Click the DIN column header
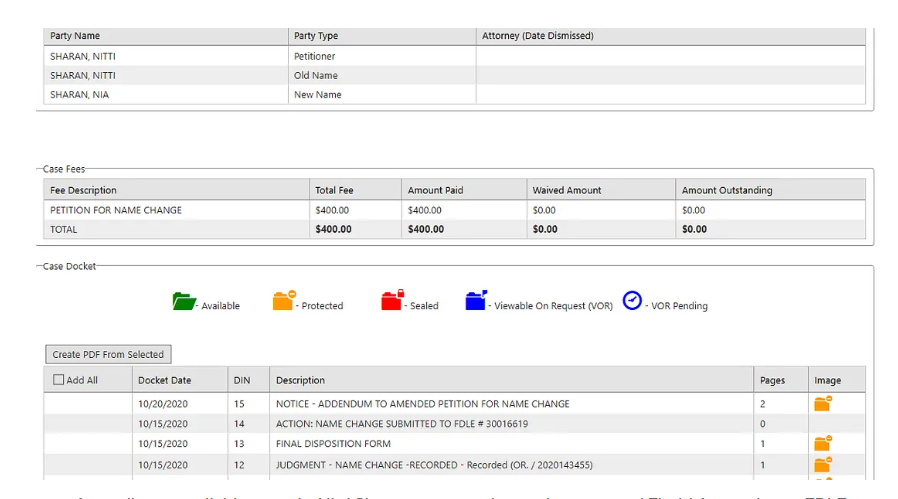This screenshot has width=898, height=499. [242, 380]
